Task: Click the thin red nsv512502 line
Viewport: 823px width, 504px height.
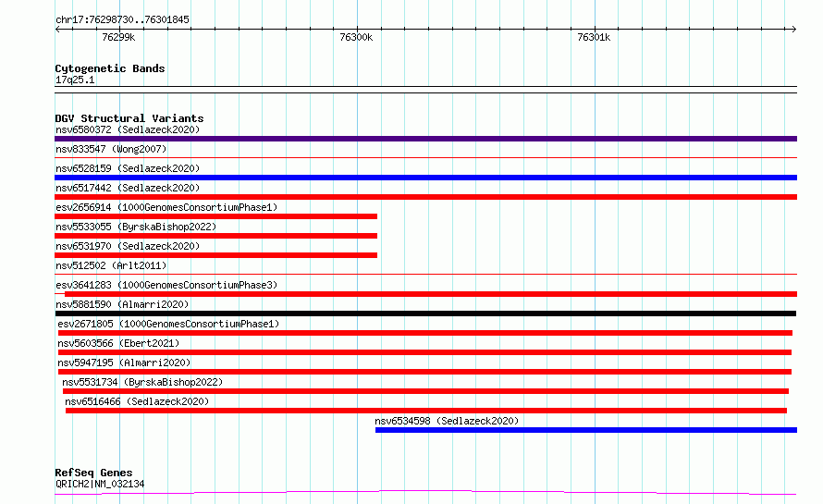Action: click(425, 274)
